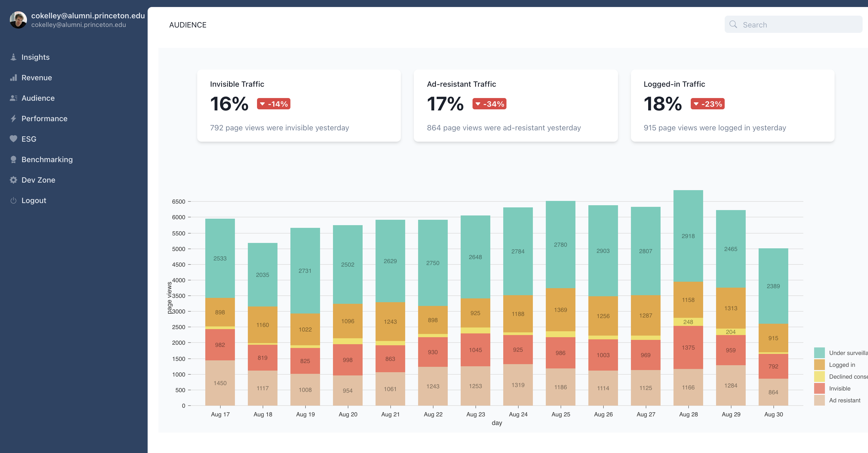This screenshot has height=453, width=868.
Task: Click the Insights sidebar icon
Action: pyautogui.click(x=13, y=57)
